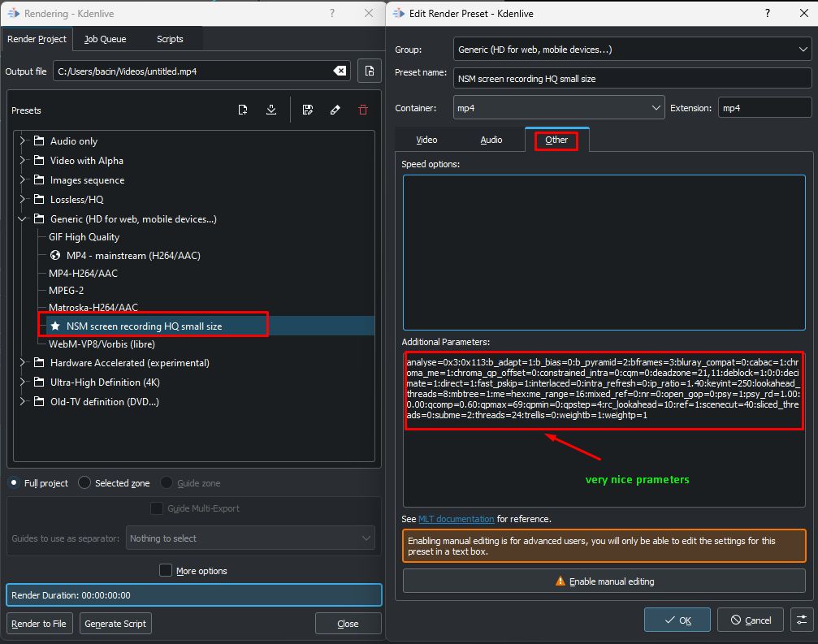Open the Group dropdown in preset editor
This screenshot has height=644, width=818.
click(x=632, y=49)
